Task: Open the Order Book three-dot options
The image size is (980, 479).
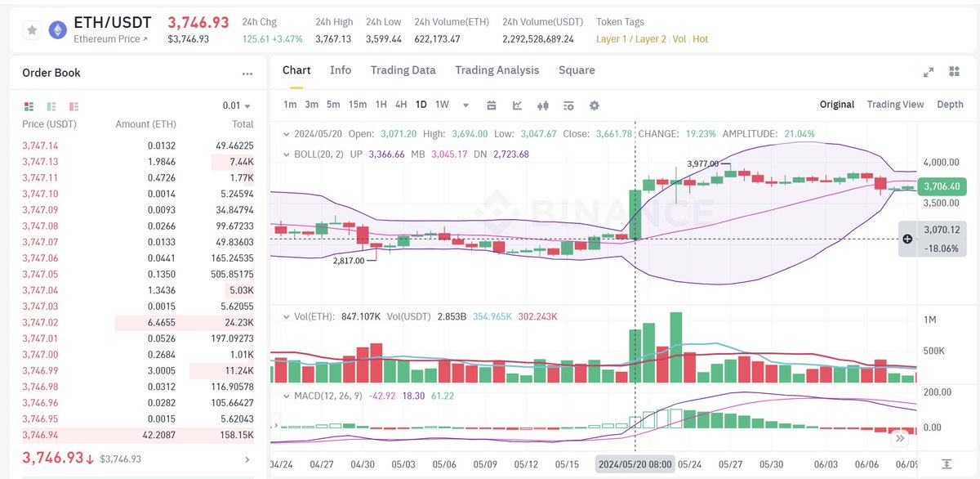Action: [x=247, y=74]
